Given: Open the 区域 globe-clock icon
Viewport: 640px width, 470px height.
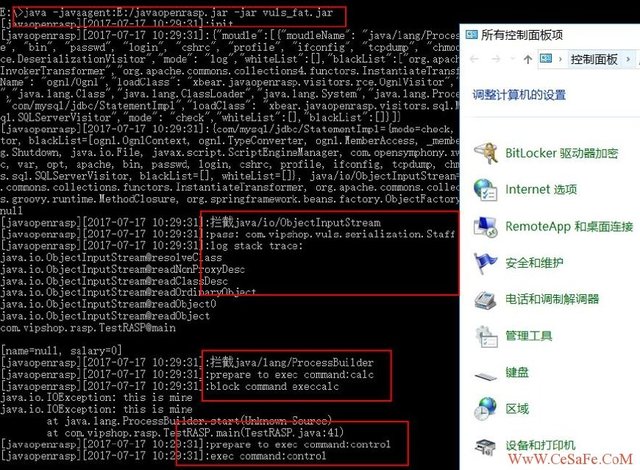Looking at the screenshot, I should pyautogui.click(x=485, y=409).
